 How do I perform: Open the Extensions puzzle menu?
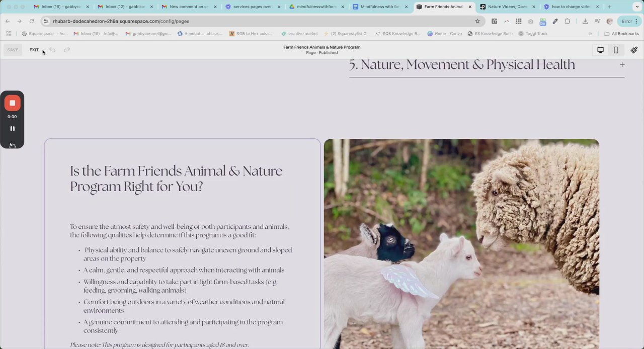tap(568, 21)
